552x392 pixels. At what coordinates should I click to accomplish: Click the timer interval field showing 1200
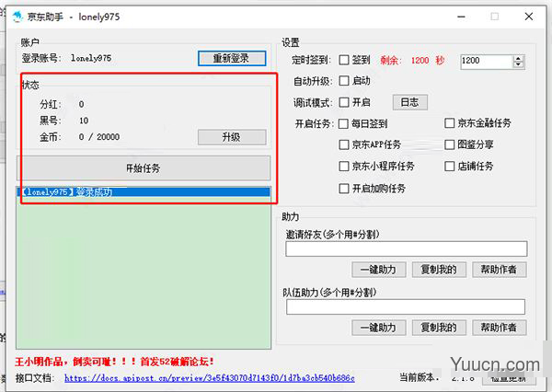click(487, 62)
